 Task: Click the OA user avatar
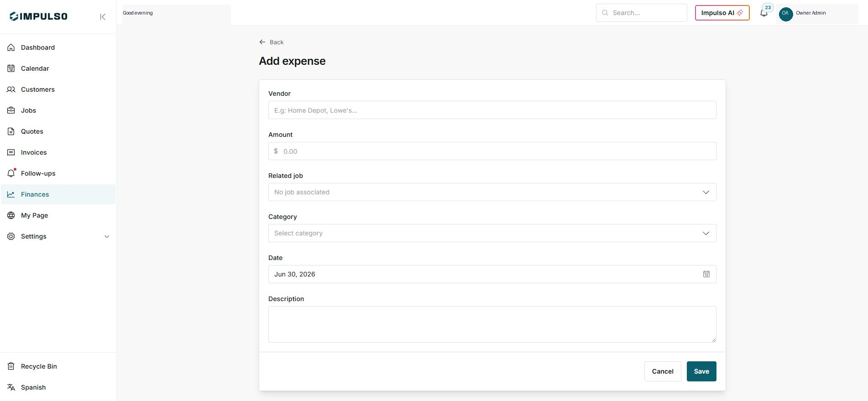coord(785,13)
